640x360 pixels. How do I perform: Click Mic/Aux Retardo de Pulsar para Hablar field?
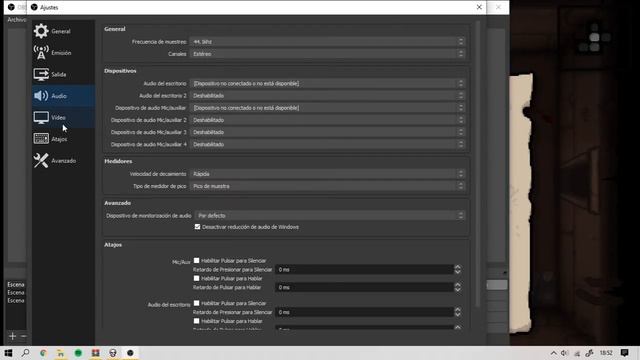click(364, 287)
